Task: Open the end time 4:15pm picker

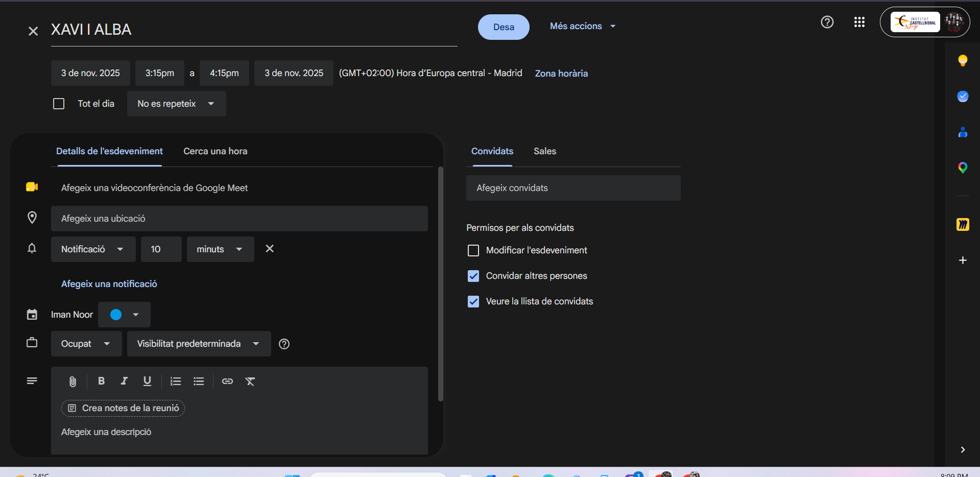Action: point(224,73)
